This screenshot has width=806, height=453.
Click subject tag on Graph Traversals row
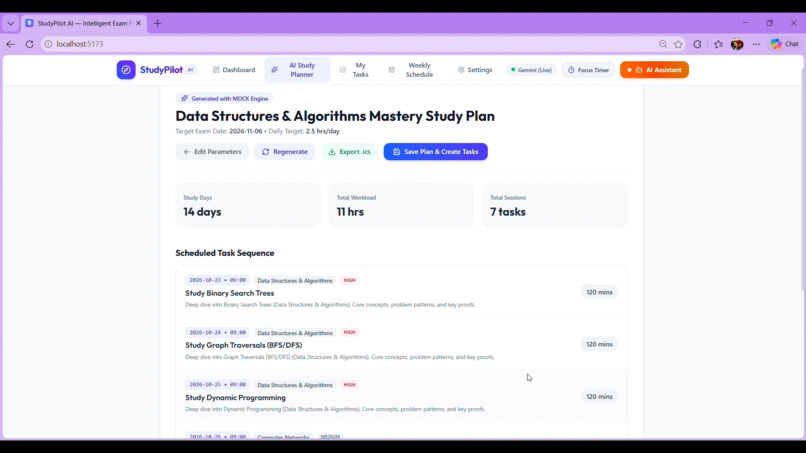pyautogui.click(x=295, y=333)
